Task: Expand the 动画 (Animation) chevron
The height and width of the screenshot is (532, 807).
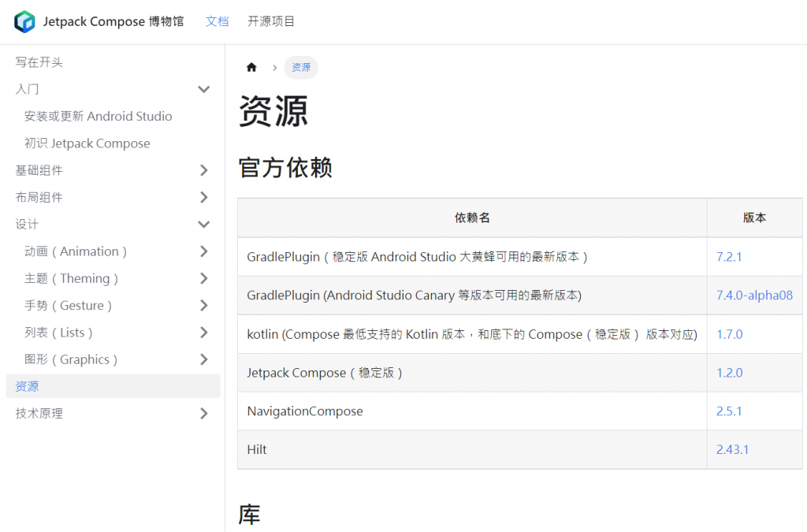Action: tap(204, 251)
